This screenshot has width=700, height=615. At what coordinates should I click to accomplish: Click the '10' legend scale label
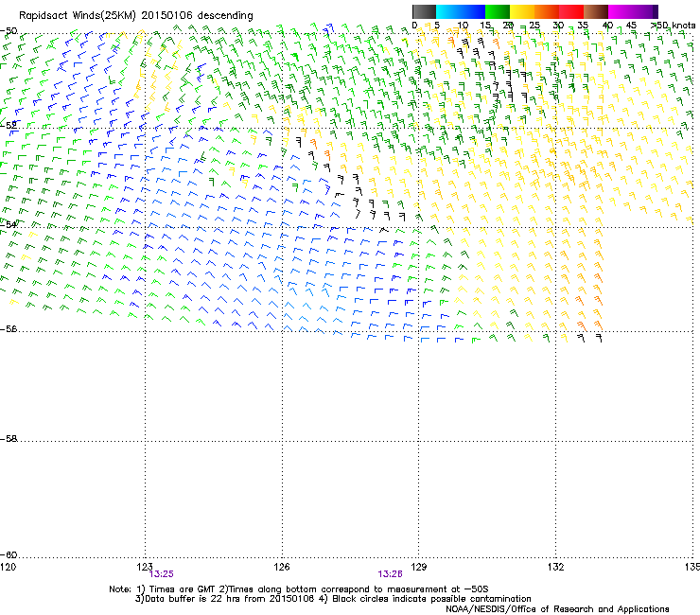click(463, 26)
